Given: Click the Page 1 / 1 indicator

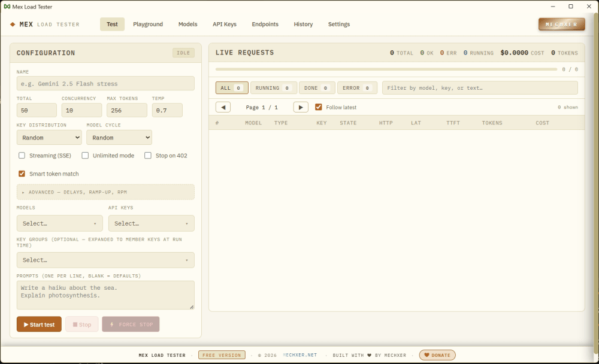Looking at the screenshot, I should (x=262, y=107).
